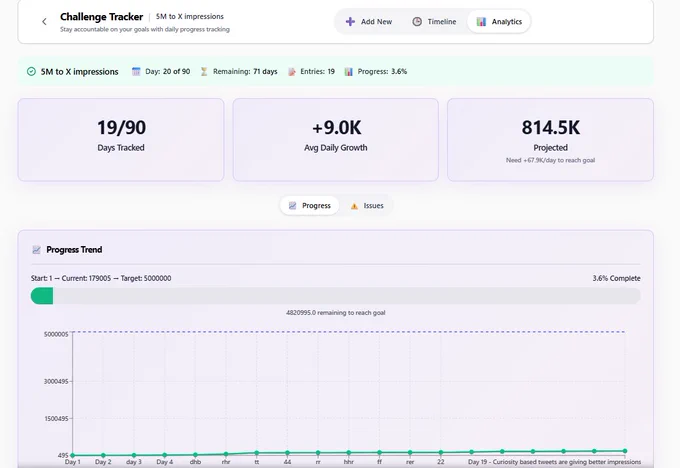Click the 'rhr' data point on chart

[226, 454]
